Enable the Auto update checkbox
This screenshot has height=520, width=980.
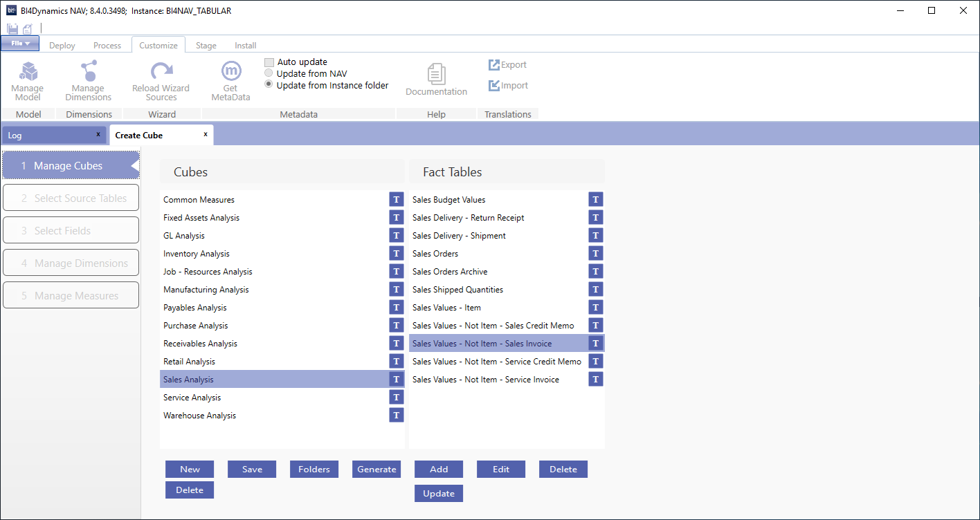click(269, 62)
